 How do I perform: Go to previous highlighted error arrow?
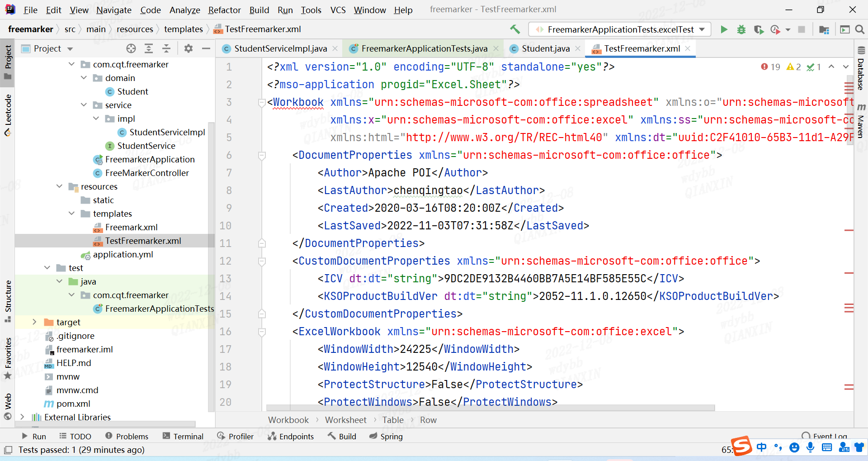tap(831, 67)
